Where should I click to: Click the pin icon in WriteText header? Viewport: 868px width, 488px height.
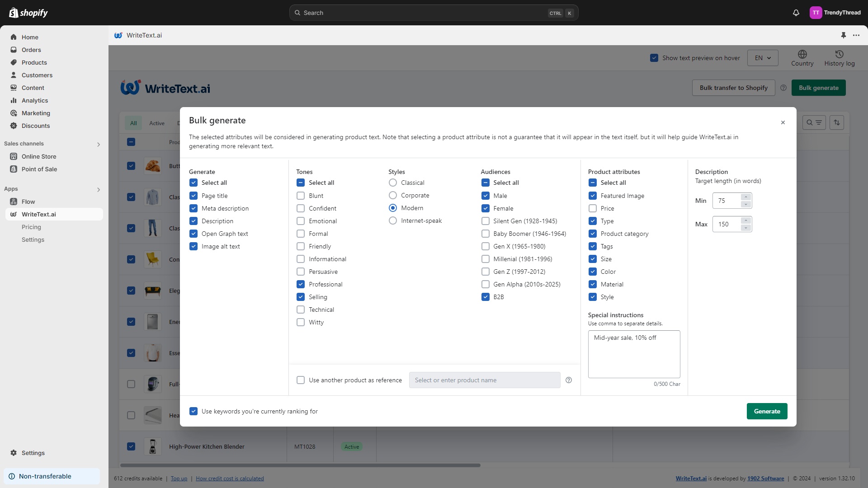844,35
